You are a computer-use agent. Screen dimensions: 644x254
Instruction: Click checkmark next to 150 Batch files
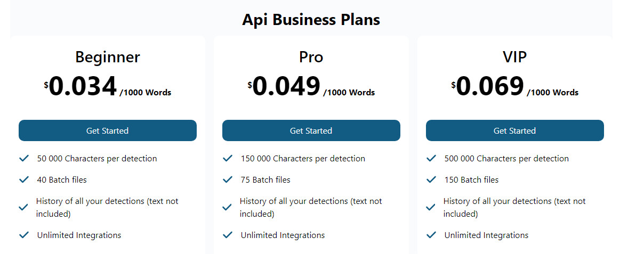point(431,179)
